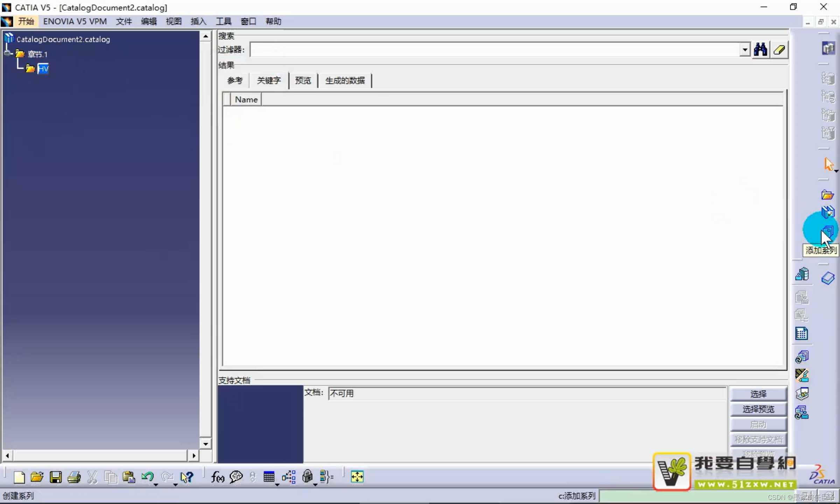
Task: Select the HV tree item
Action: click(x=43, y=69)
